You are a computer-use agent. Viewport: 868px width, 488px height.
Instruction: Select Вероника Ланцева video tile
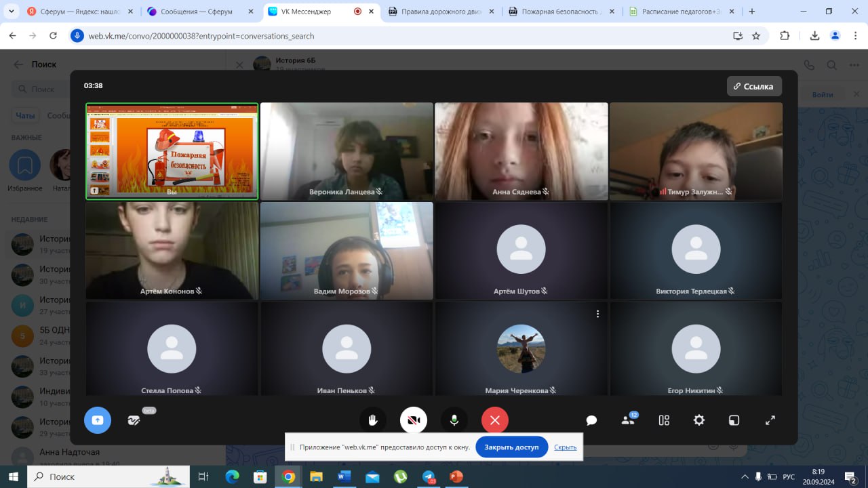[x=347, y=151]
